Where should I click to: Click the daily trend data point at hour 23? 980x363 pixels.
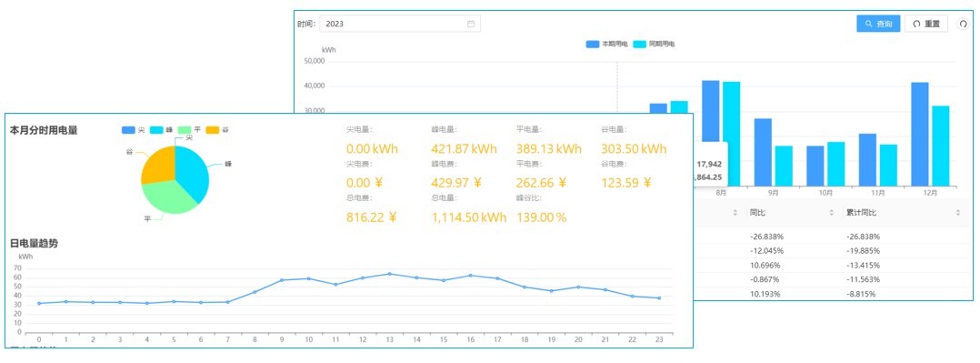(659, 297)
